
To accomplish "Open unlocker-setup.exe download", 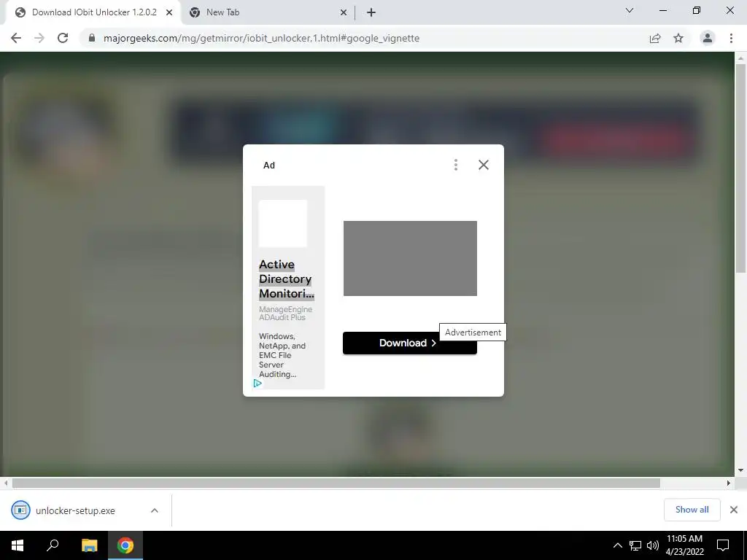I will tap(75, 511).
